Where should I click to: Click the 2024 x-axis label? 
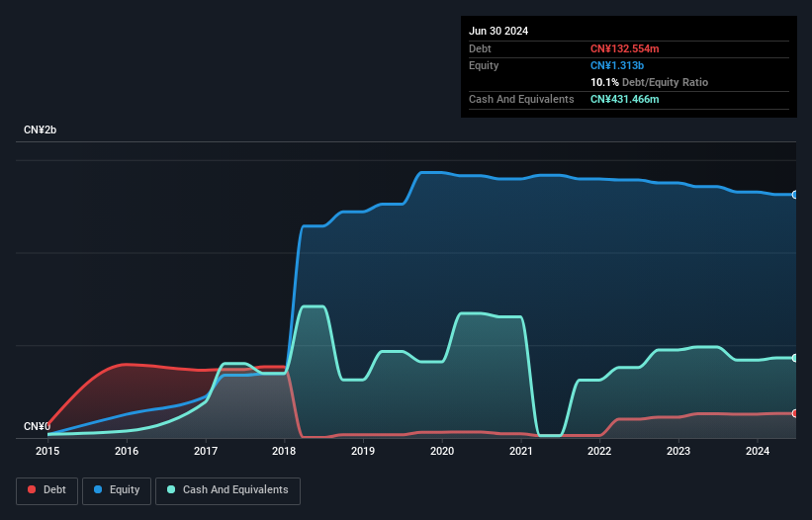click(758, 451)
